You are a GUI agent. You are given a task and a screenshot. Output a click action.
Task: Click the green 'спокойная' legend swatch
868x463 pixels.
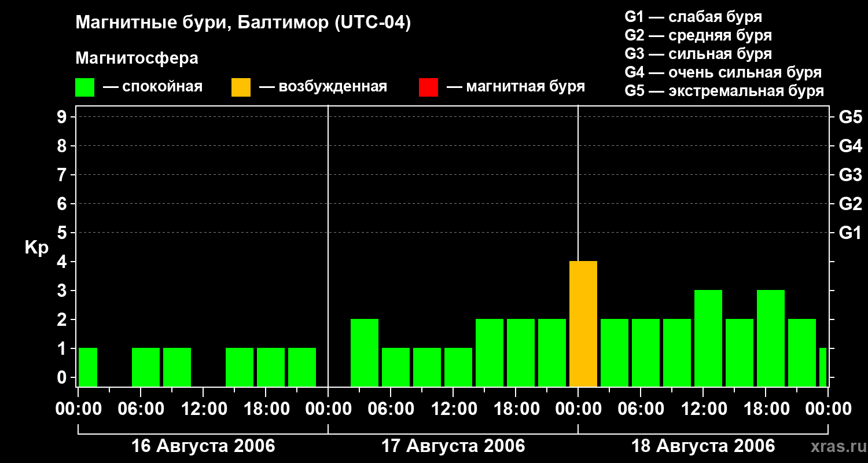[84, 87]
